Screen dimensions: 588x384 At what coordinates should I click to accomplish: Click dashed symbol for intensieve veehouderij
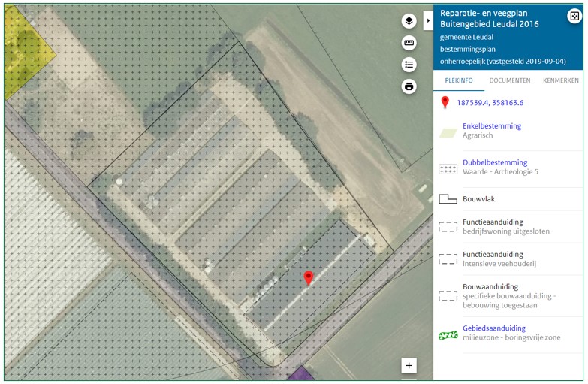448,259
